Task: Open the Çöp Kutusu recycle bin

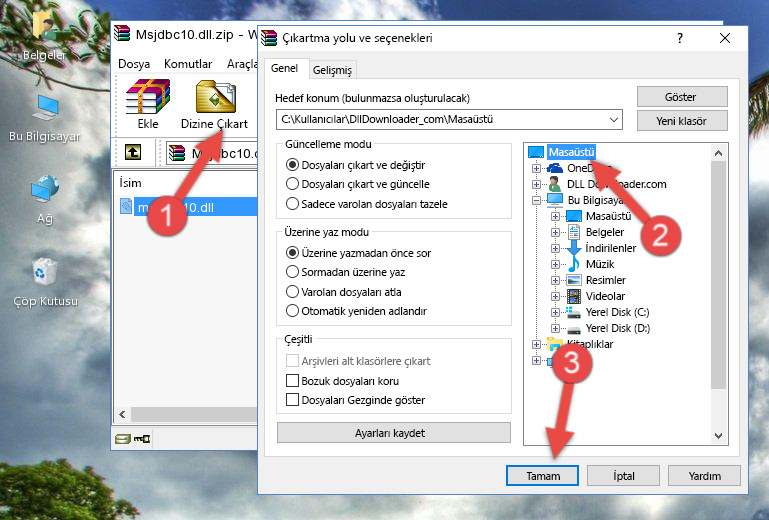Action: [45, 272]
